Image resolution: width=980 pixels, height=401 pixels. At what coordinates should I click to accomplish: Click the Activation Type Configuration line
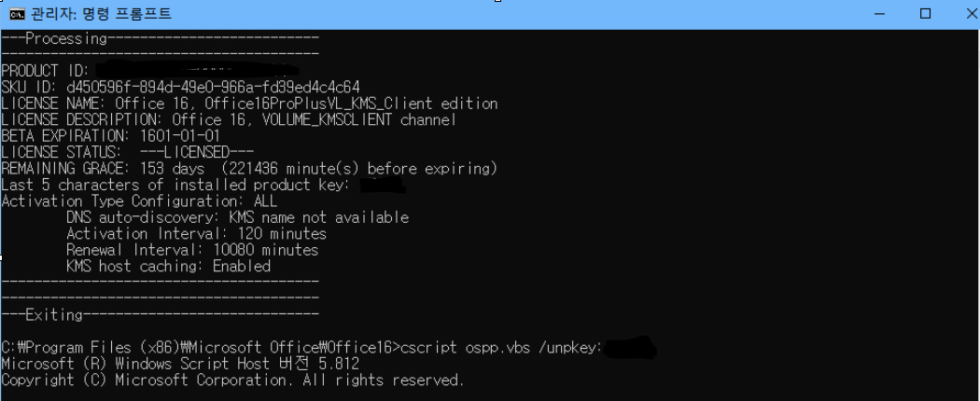(x=139, y=201)
